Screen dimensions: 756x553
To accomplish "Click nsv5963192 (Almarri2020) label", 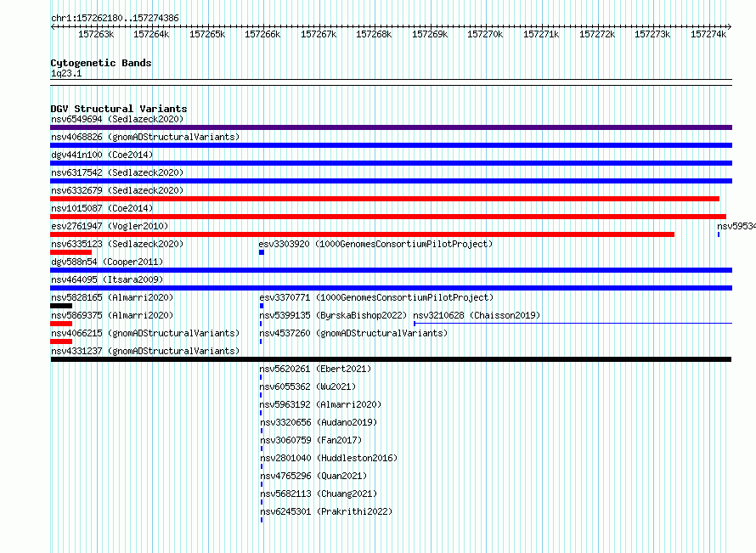I will click(x=320, y=404).
